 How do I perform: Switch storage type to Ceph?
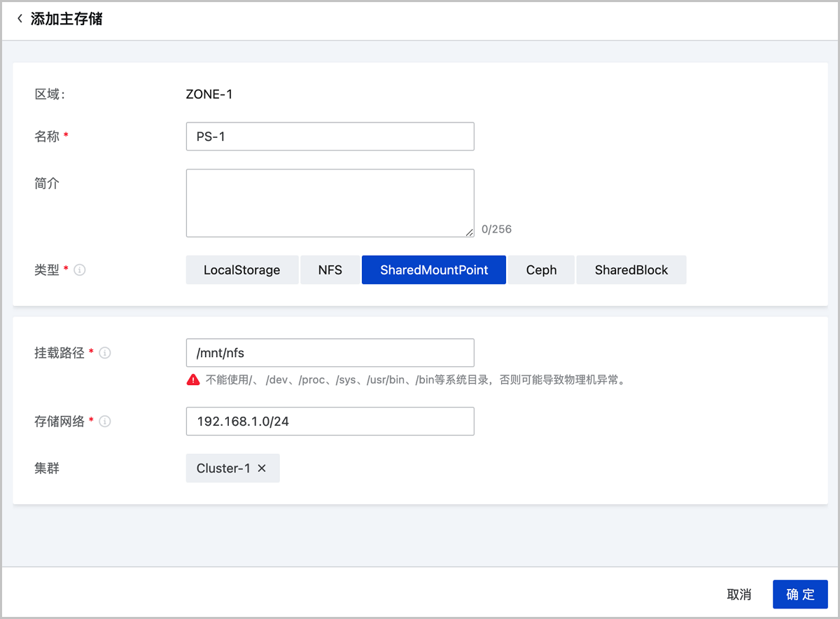click(541, 270)
